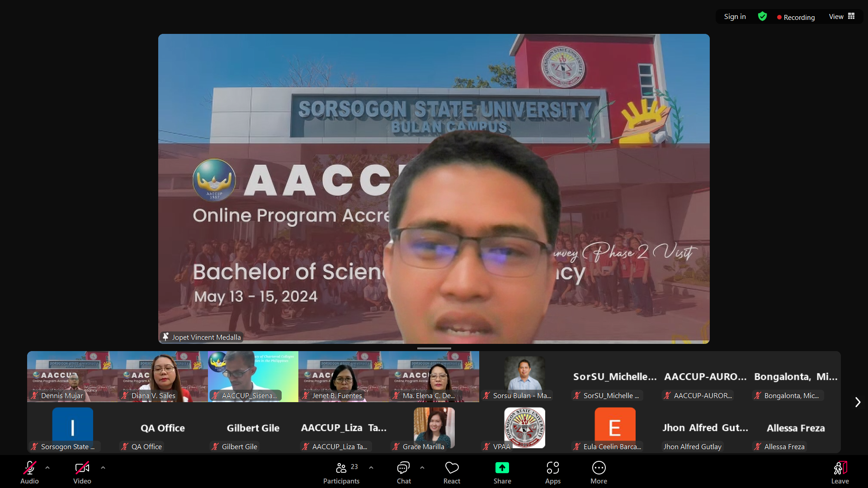Open the More options menu
Screen dimensions: 868x488
coord(599,468)
